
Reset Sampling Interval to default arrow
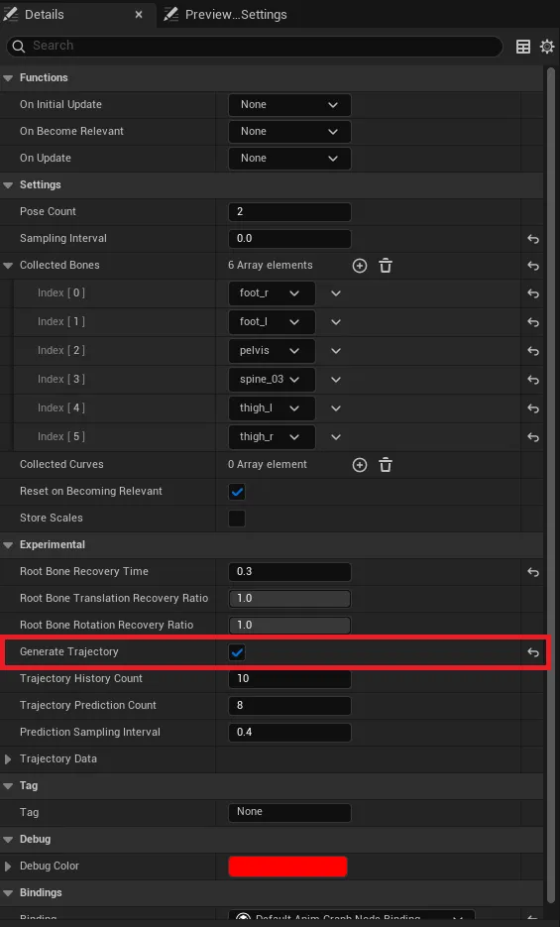[533, 239]
